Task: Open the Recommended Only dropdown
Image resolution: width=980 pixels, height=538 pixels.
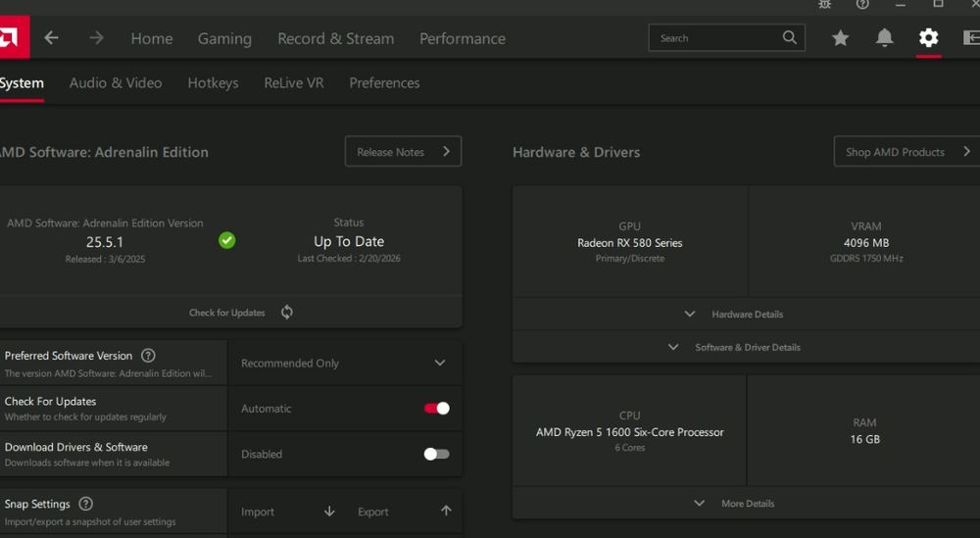Action: (344, 363)
